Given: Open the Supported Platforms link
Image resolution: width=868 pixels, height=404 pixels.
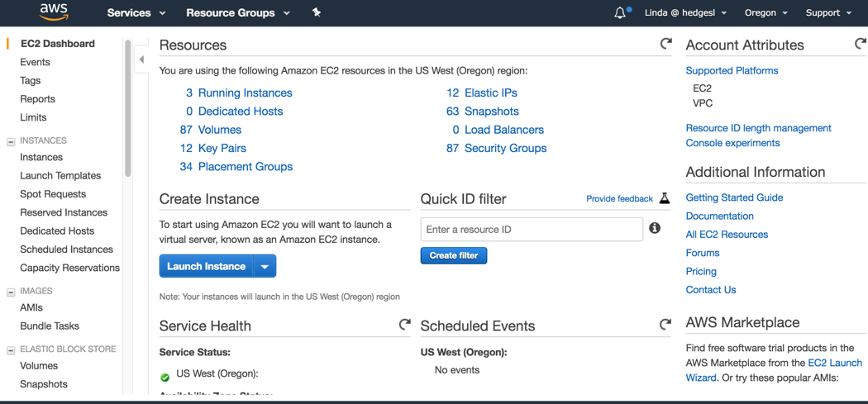Looking at the screenshot, I should pos(732,71).
